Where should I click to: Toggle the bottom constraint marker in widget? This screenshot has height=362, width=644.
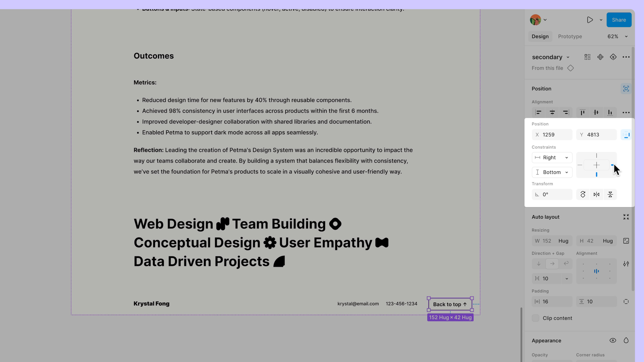click(596, 174)
